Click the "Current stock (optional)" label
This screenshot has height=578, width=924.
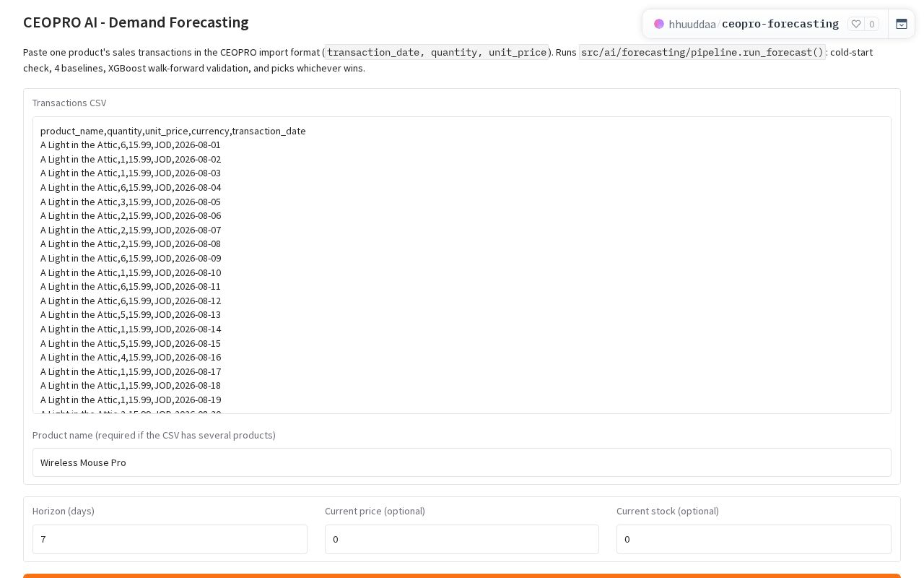tap(668, 511)
